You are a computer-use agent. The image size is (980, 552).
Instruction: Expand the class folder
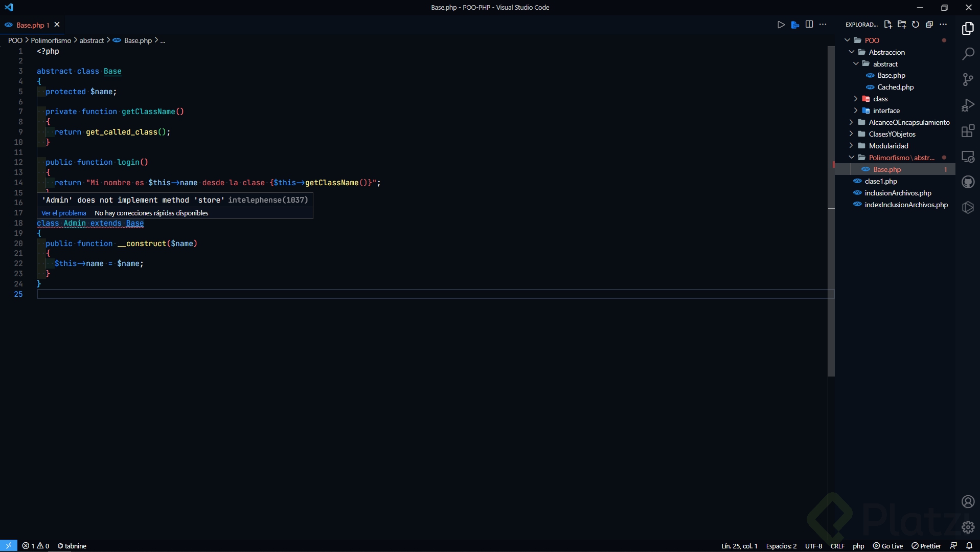tap(856, 99)
